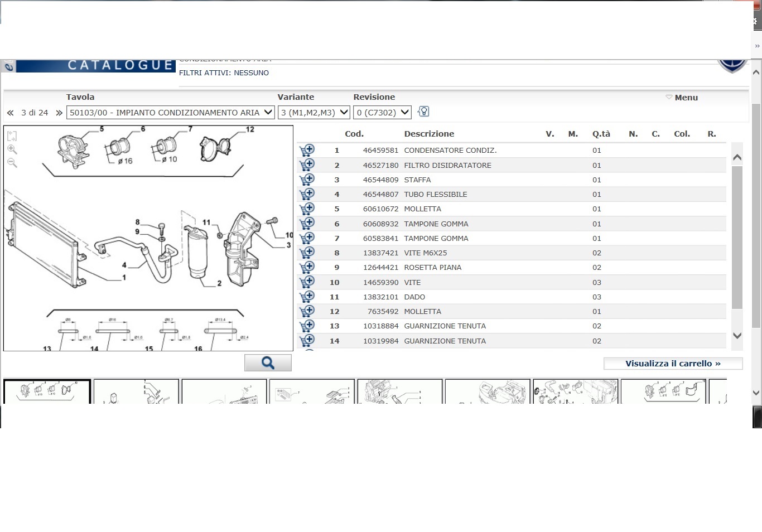Select the fourth diagram thumbnail
The image size is (762, 532).
[x=312, y=391]
